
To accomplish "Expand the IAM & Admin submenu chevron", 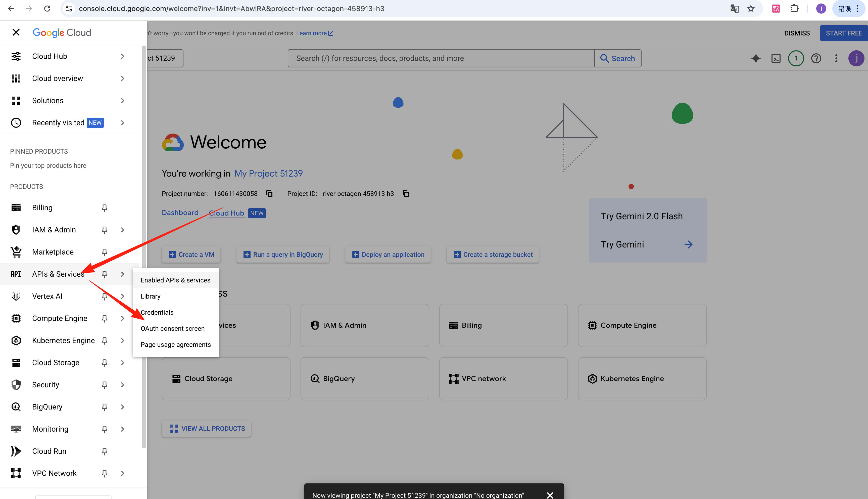I will 123,230.
